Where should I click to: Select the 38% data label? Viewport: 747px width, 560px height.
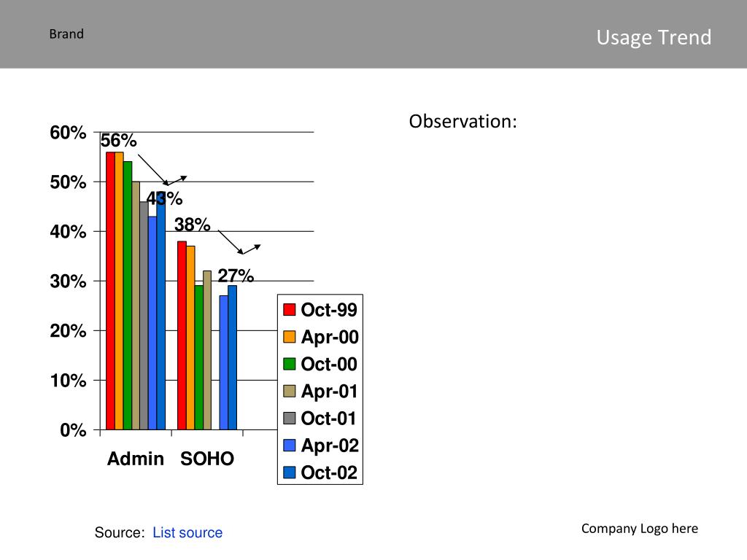tap(192, 225)
